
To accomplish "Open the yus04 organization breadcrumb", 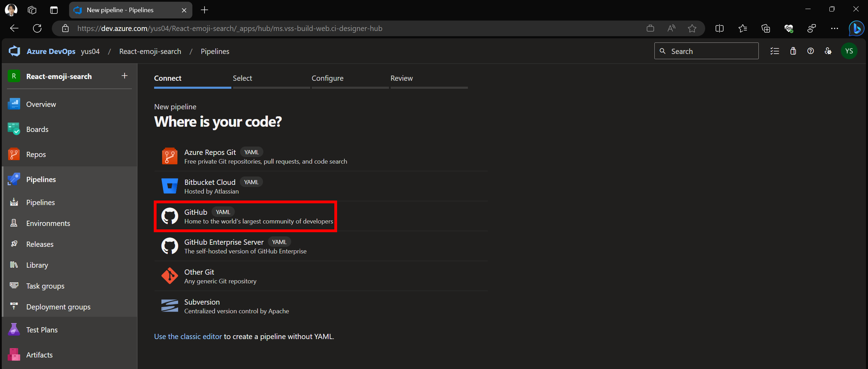I will pos(90,51).
